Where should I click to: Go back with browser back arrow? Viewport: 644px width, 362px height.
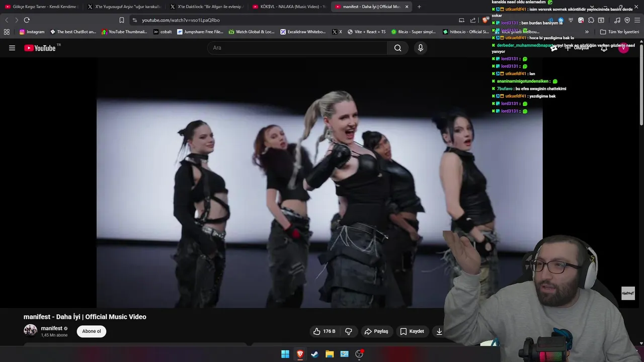pos(7,20)
